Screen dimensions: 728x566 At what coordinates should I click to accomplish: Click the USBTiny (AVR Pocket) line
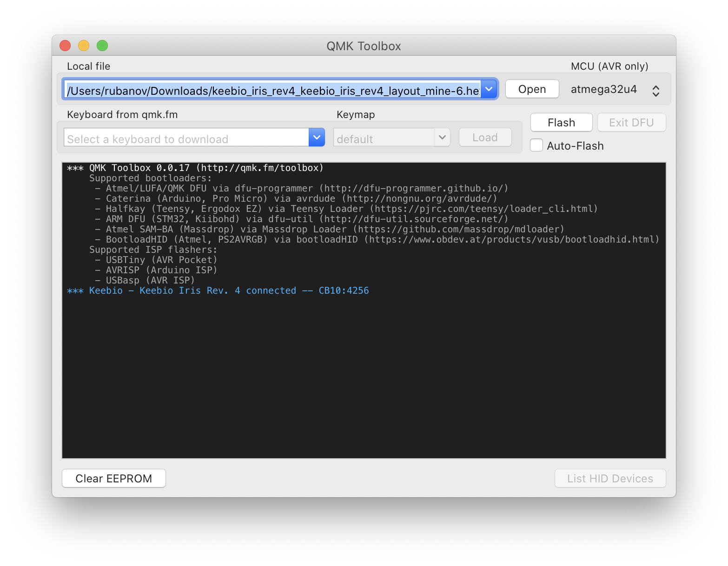click(x=156, y=260)
